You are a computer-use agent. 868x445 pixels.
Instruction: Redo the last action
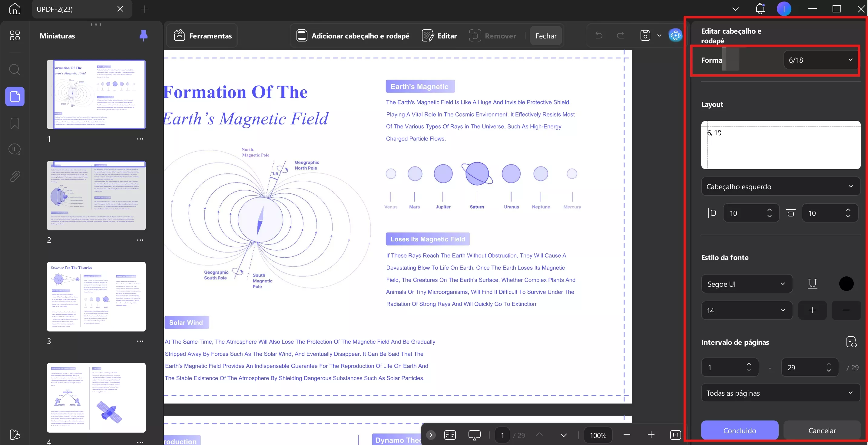pyautogui.click(x=620, y=35)
